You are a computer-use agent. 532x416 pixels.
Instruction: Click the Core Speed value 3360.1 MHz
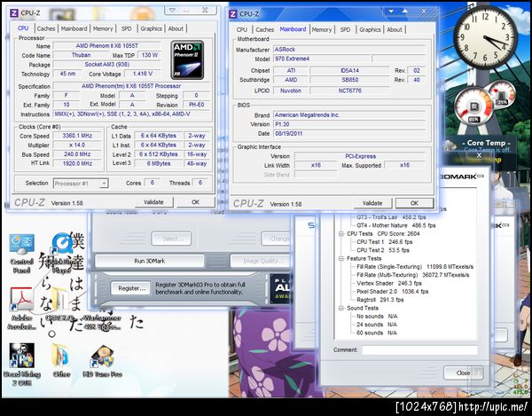pos(77,136)
